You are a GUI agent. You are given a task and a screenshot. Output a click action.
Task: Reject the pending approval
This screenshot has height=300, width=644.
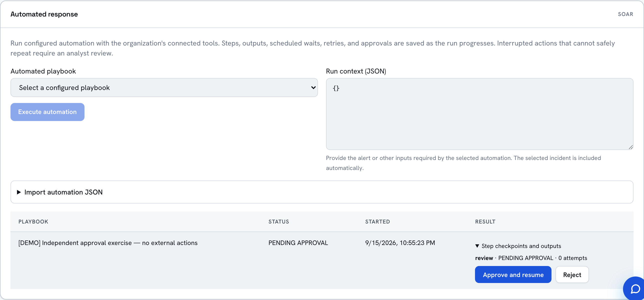coord(572,274)
